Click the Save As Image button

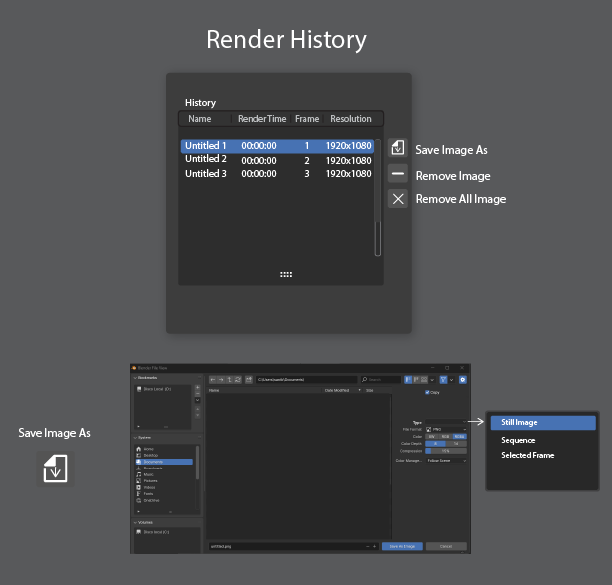[402, 546]
